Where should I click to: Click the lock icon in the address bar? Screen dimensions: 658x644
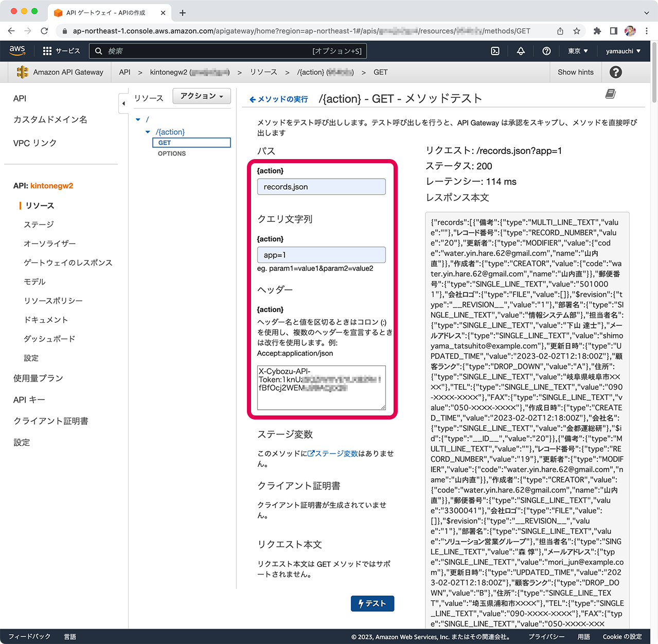point(65,31)
